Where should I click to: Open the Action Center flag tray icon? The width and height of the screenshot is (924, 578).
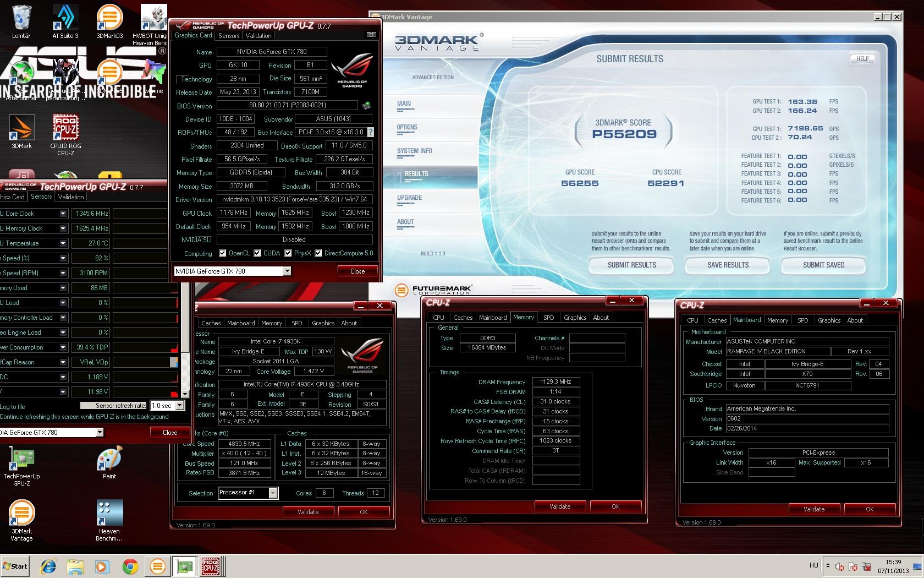(x=854, y=566)
